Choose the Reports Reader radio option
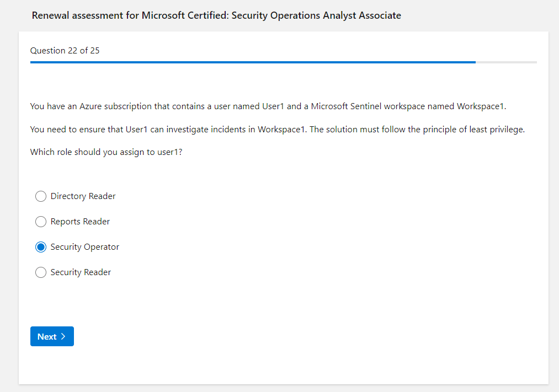Screen dimensions: 559x392 (x=41, y=222)
